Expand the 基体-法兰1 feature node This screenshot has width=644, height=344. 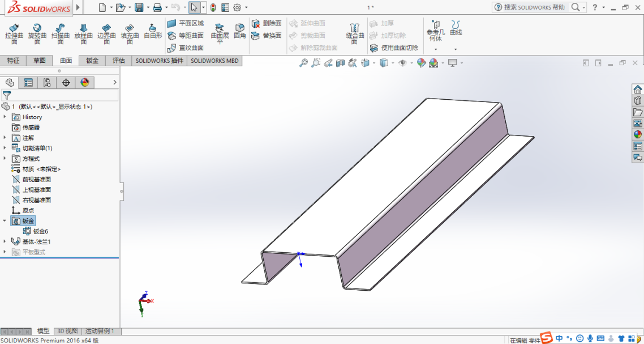[x=5, y=241]
